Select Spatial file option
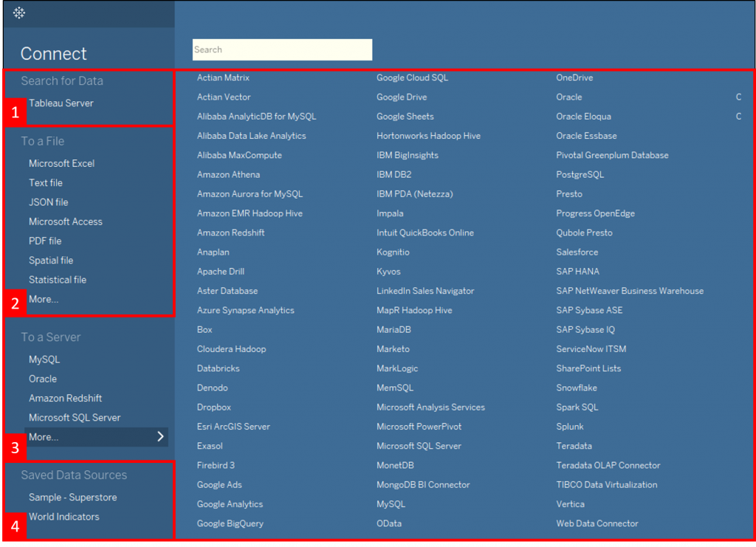The image size is (756, 547). 51,261
